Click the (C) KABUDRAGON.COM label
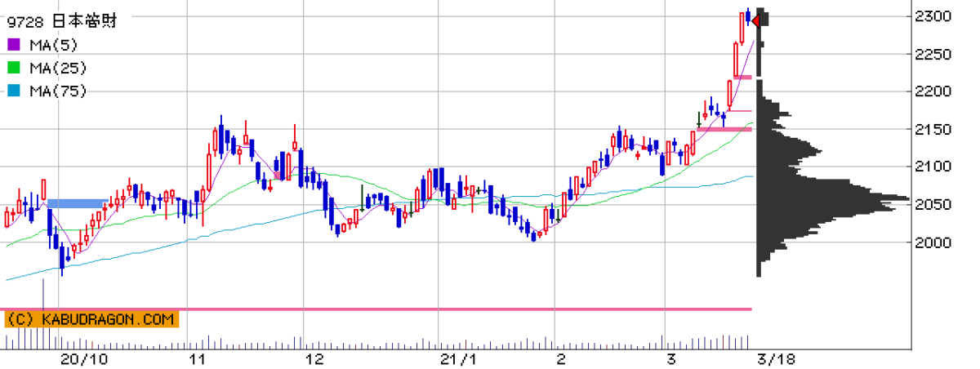 click(x=91, y=319)
